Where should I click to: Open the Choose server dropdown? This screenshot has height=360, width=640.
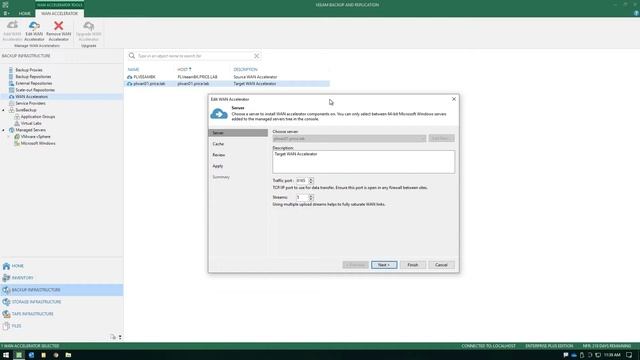349,139
